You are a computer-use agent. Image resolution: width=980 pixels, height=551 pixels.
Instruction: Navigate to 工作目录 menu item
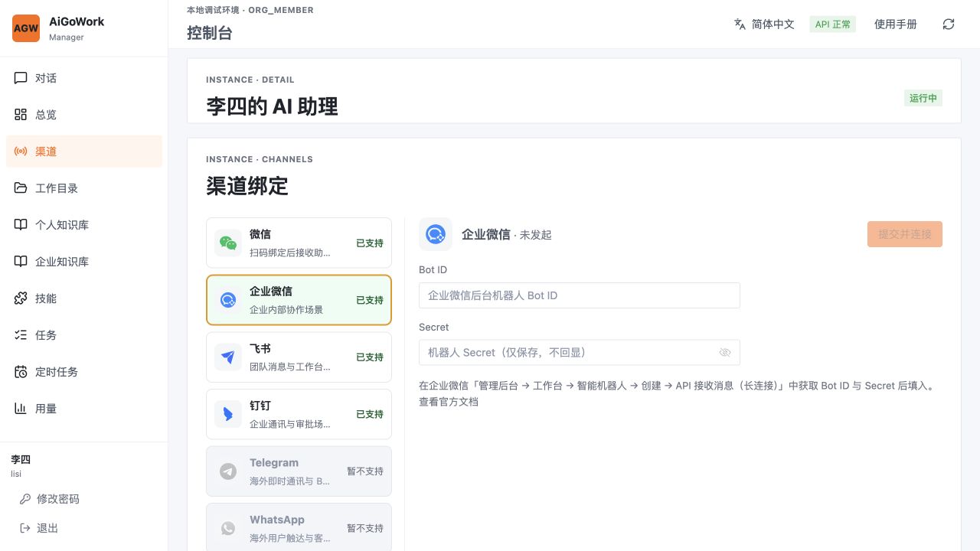click(x=84, y=188)
